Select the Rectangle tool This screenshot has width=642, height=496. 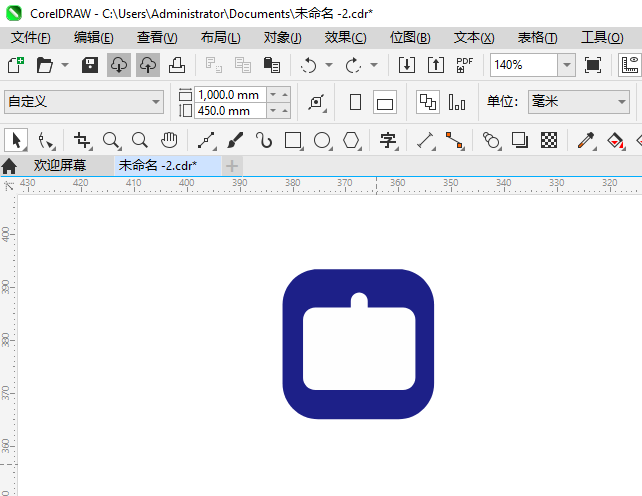pos(293,140)
